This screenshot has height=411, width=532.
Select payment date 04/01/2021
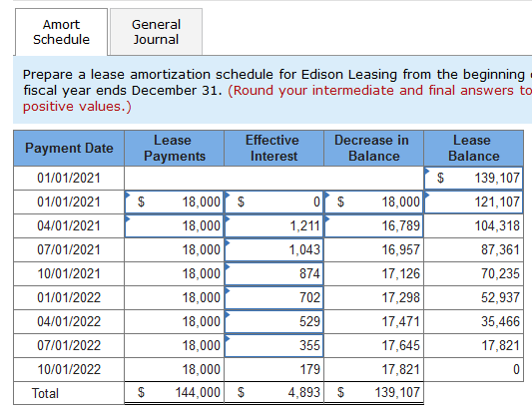(x=69, y=225)
